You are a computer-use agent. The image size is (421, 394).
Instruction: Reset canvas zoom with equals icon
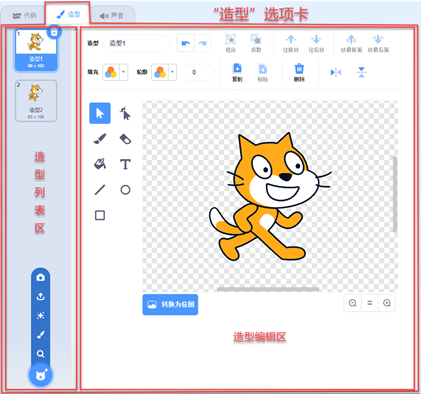370,303
